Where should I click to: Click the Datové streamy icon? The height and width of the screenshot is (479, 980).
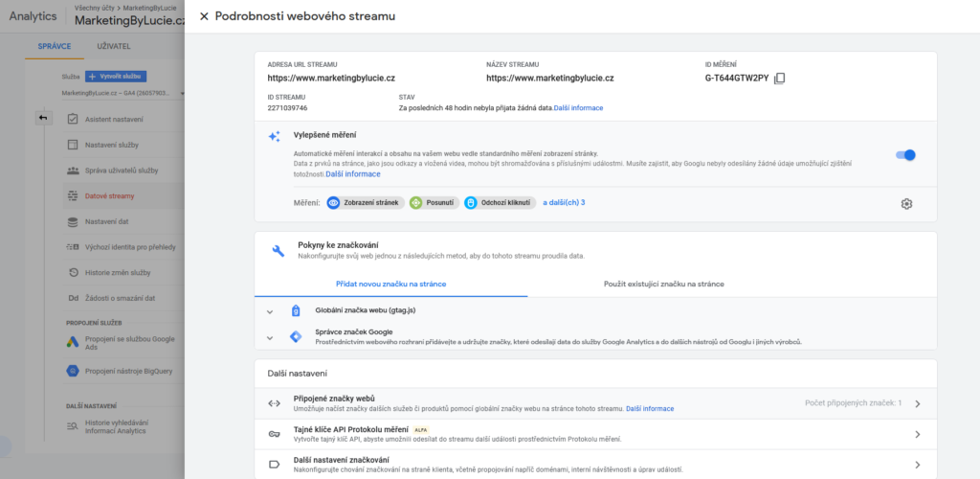coord(73,195)
